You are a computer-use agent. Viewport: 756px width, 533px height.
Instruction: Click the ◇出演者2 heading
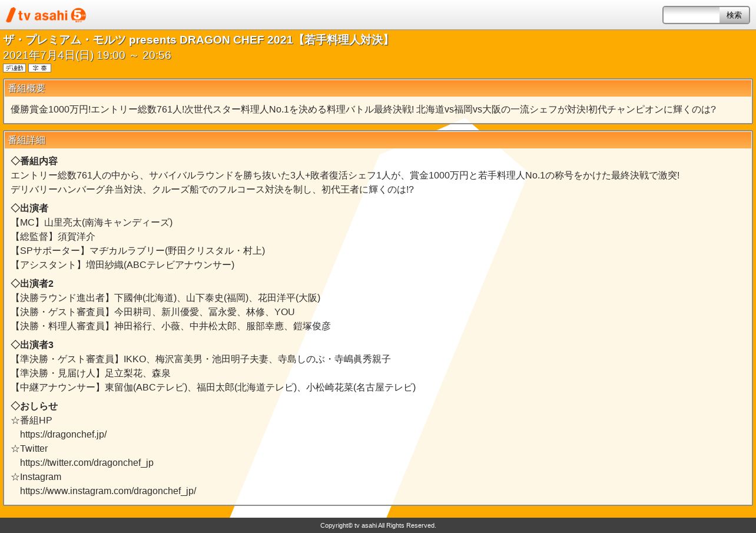tap(32, 284)
